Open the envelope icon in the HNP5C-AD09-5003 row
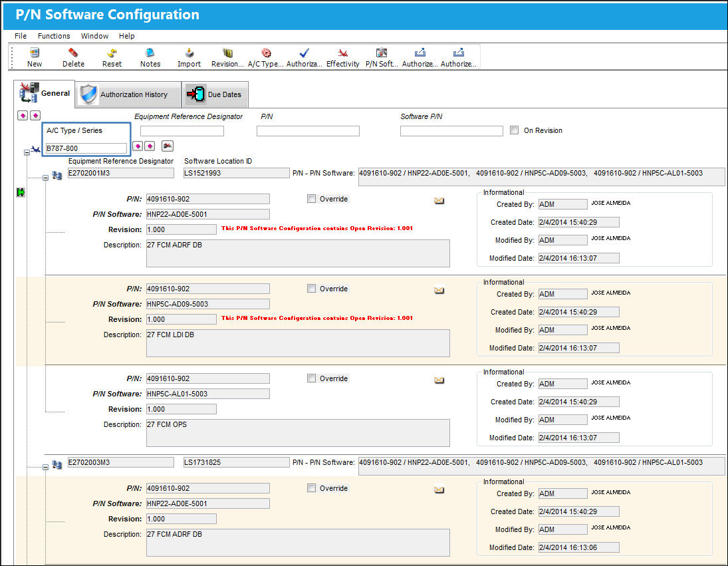The width and height of the screenshot is (728, 566). tap(439, 290)
